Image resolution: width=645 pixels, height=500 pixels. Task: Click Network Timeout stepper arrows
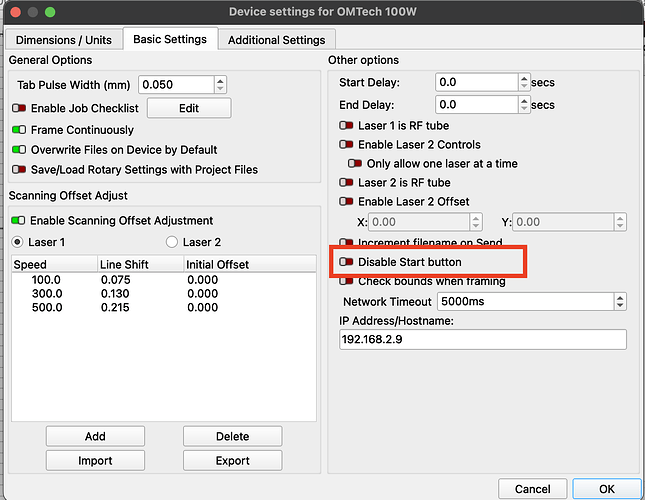pos(620,301)
